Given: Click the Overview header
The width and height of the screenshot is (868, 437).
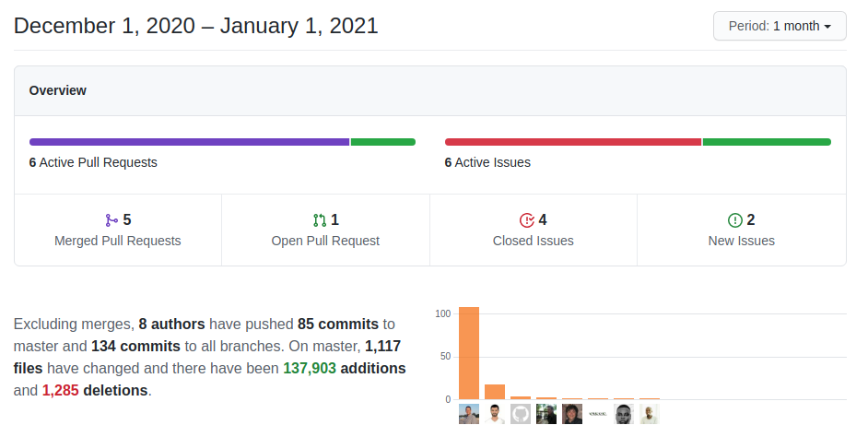Looking at the screenshot, I should click(x=58, y=90).
